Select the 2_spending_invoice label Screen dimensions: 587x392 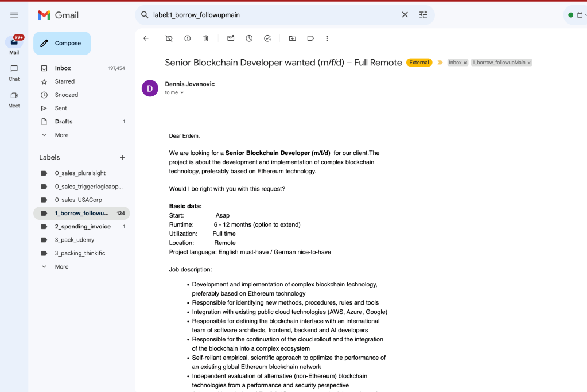click(81, 227)
